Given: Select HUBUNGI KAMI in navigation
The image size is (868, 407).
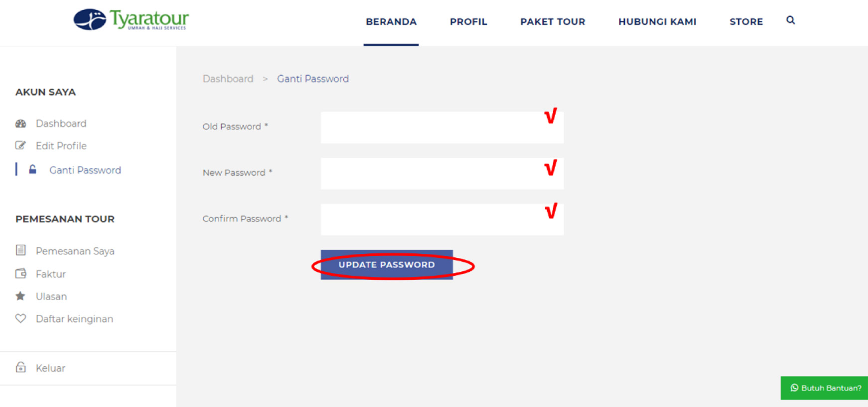Looking at the screenshot, I should click(657, 22).
